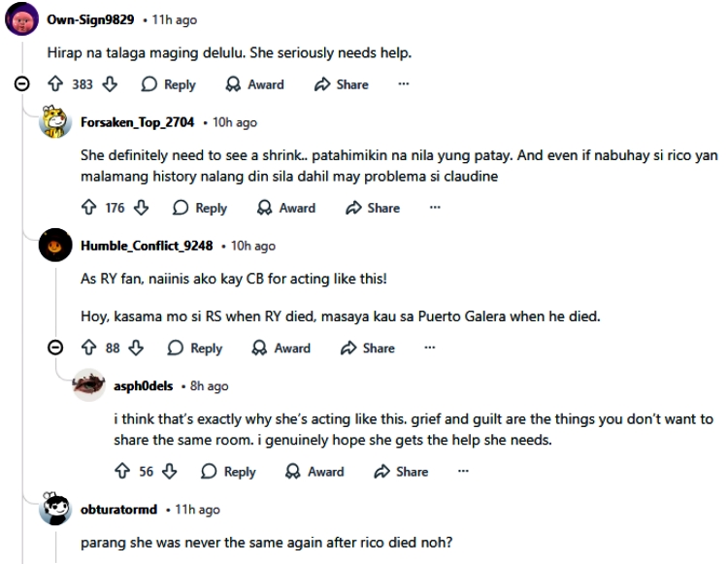Downvote Humble_Conflict_9248's comment with 88 votes
This screenshot has height=564, width=728.
(135, 348)
